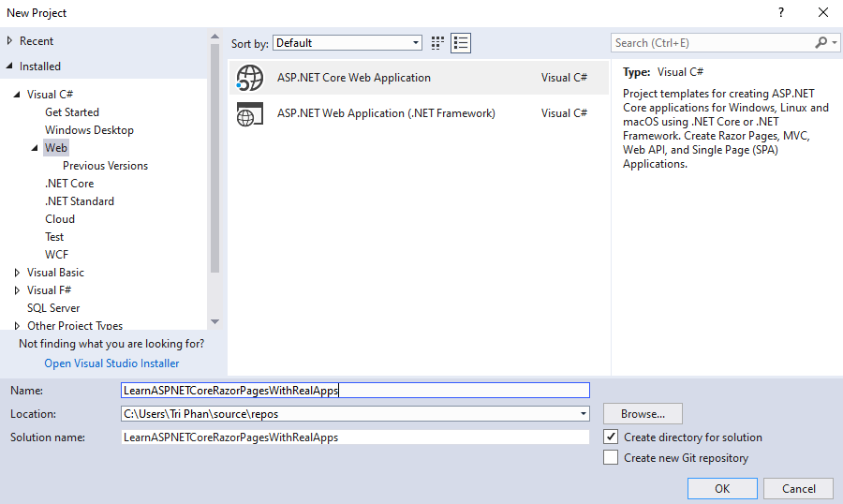Collapse the Installed section

click(9, 66)
